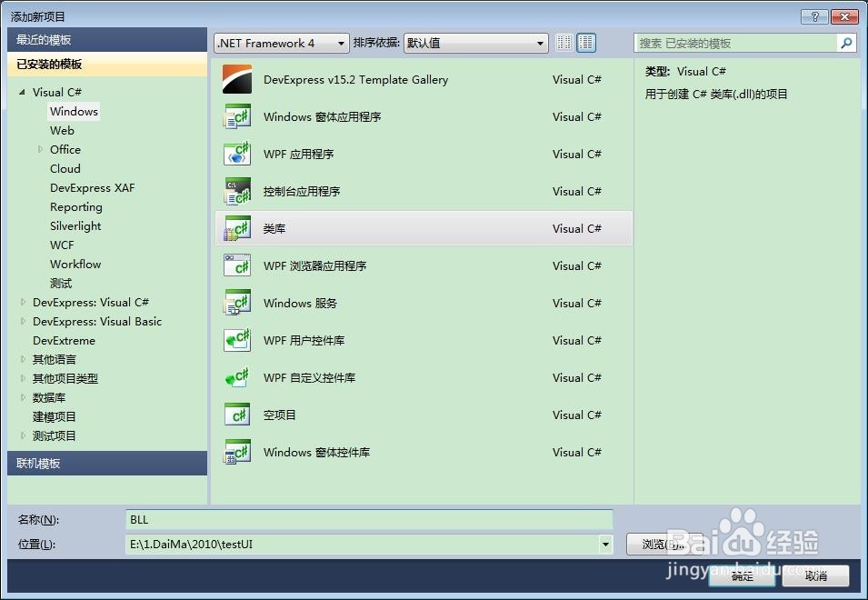Select DevExpress v15.2 Template Gallery name

pyautogui.click(x=356, y=80)
